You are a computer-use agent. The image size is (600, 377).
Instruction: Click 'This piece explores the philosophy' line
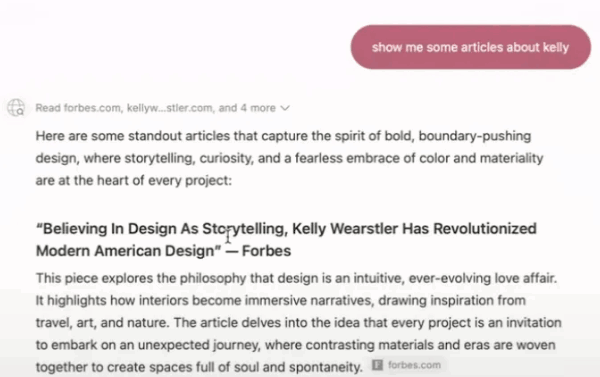tap(297, 278)
